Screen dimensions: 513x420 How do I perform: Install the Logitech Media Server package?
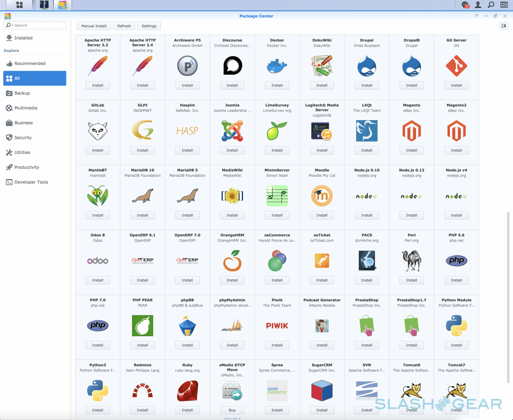click(x=322, y=150)
